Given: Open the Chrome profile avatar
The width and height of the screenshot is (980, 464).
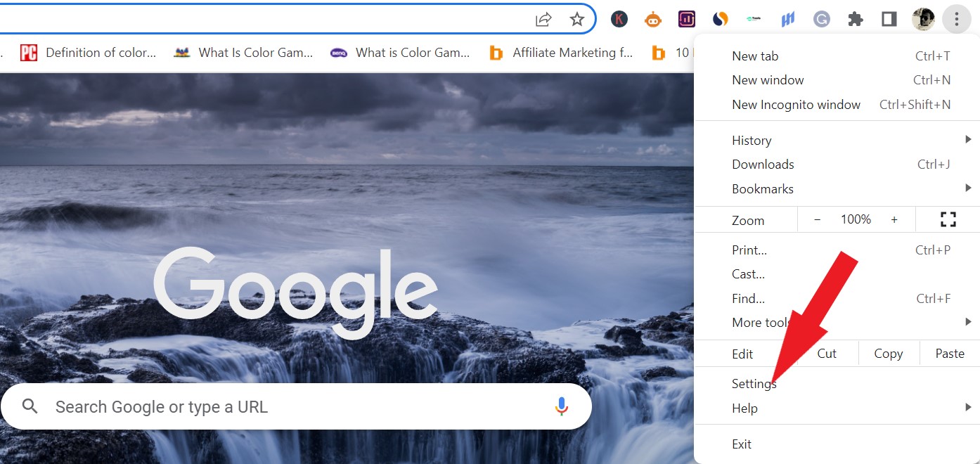Looking at the screenshot, I should click(923, 19).
